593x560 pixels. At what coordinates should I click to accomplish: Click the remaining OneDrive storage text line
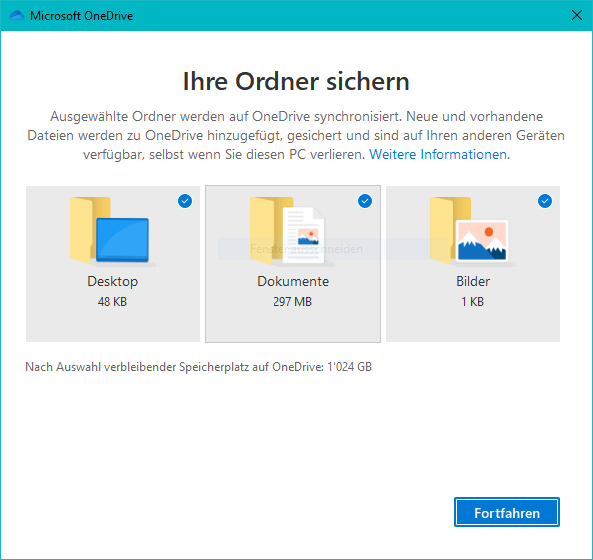point(199,367)
